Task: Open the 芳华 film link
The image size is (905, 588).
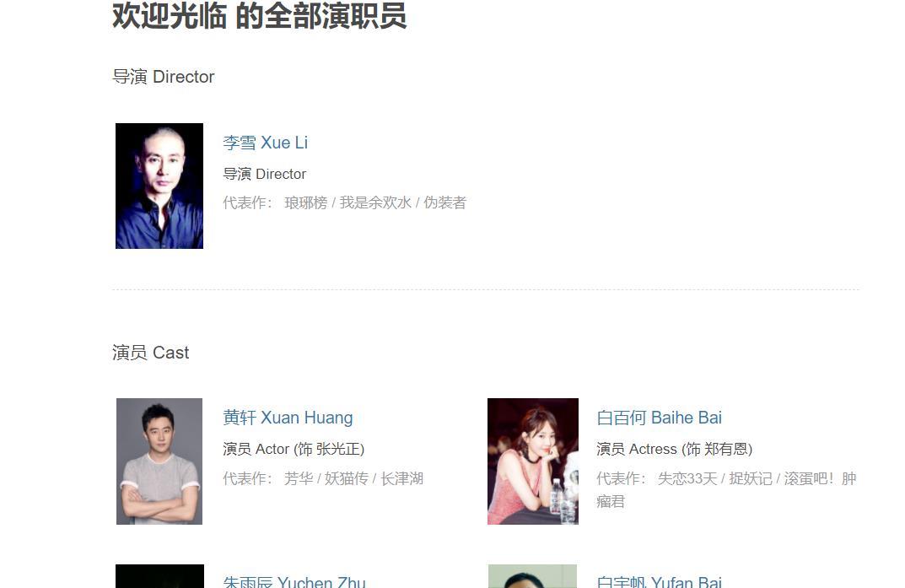Action: pos(299,478)
